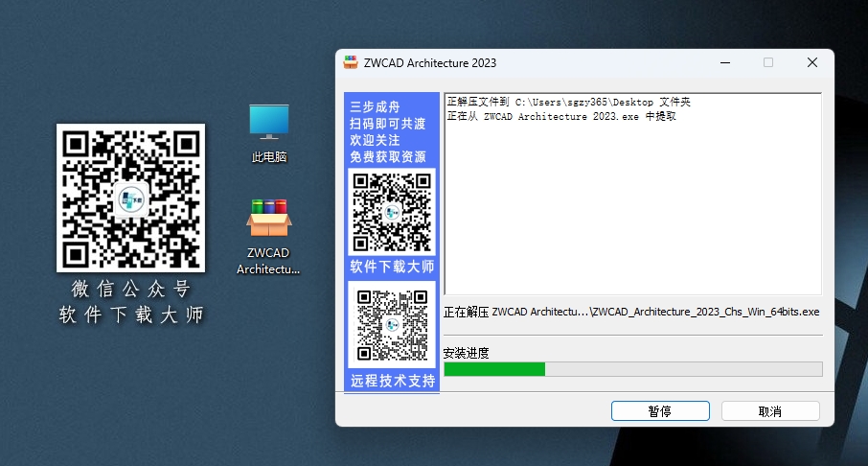Select the 此电脑 desktop icon
This screenshot has width=868, height=466.
[x=268, y=133]
